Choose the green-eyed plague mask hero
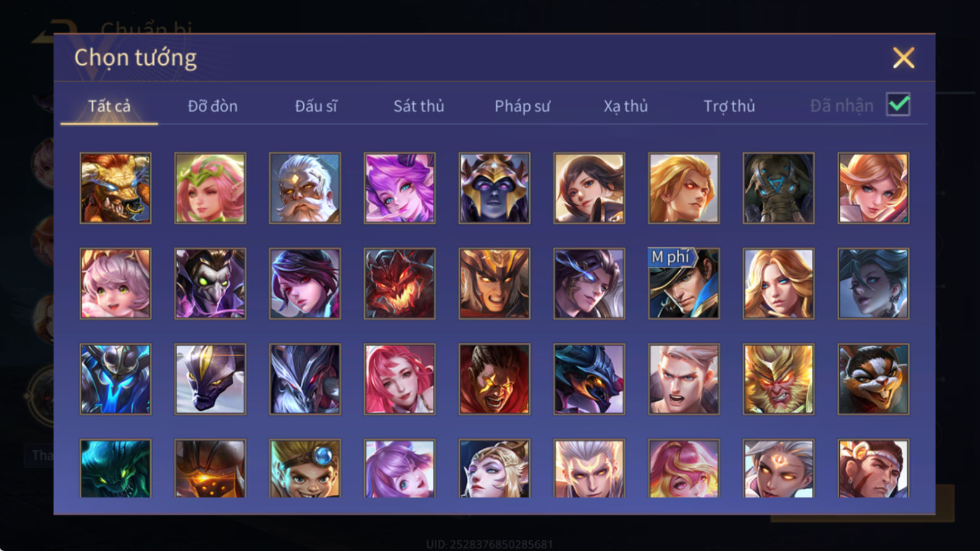 tap(210, 284)
